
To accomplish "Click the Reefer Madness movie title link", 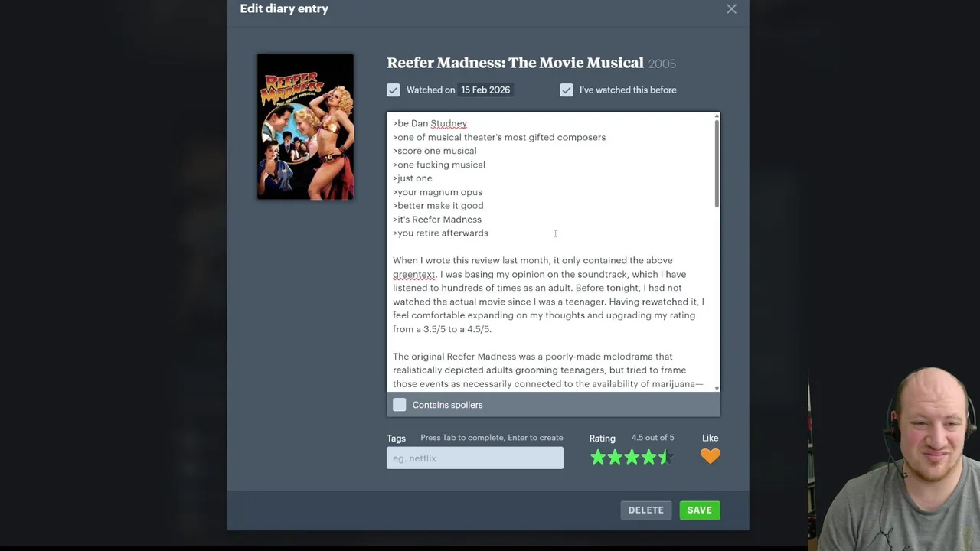I will click(514, 63).
